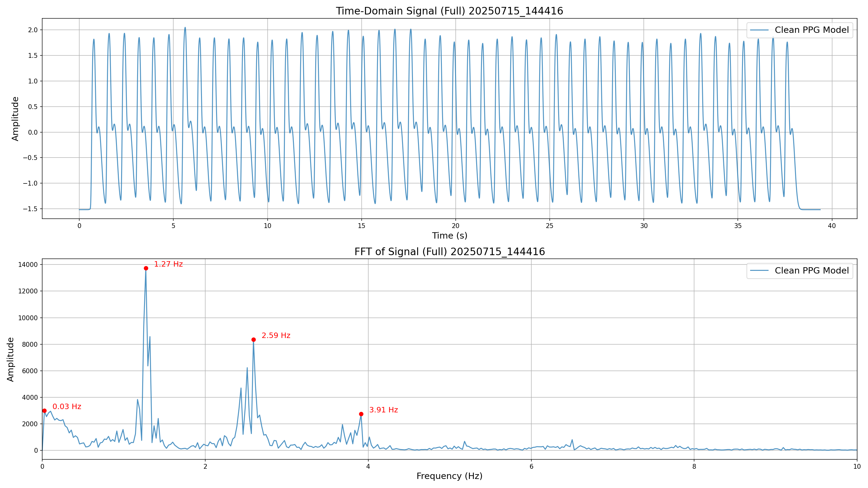868x488 pixels.
Task: Click the red marker near 0.03 Hz
Action: point(45,411)
